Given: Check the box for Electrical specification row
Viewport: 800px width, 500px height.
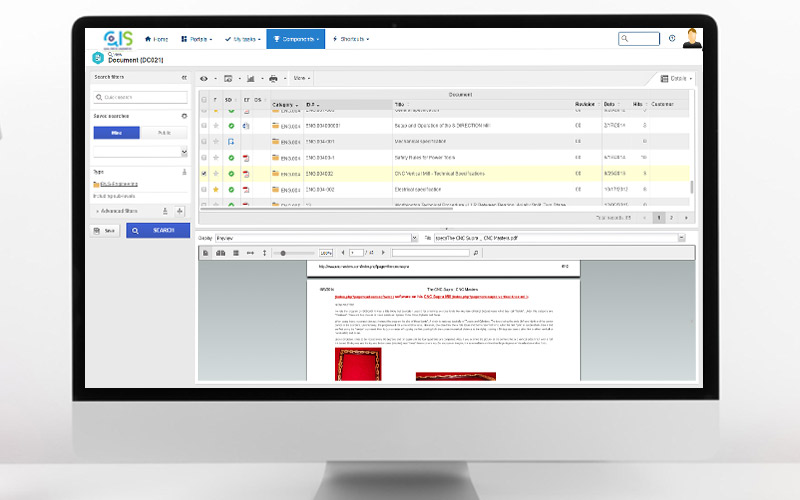Looking at the screenshot, I should [x=204, y=189].
